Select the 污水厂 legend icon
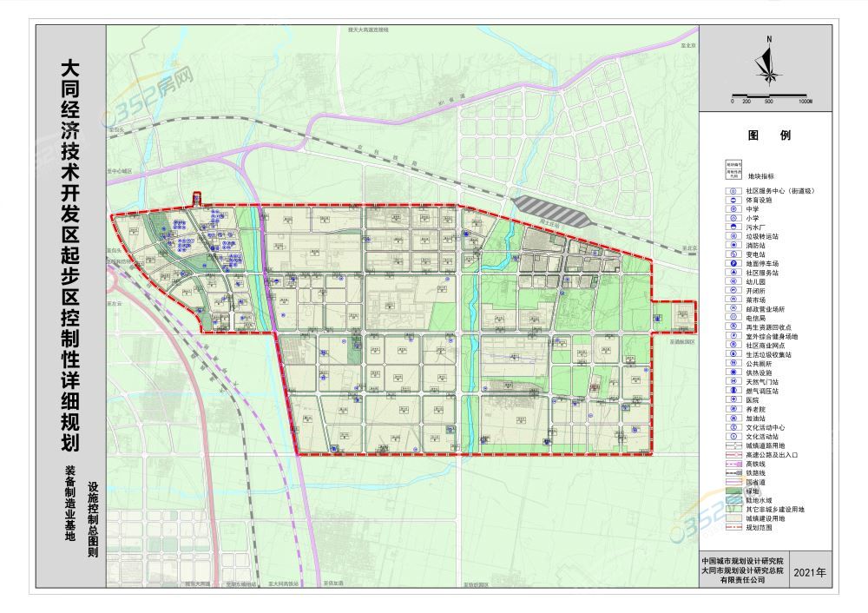 733,227
